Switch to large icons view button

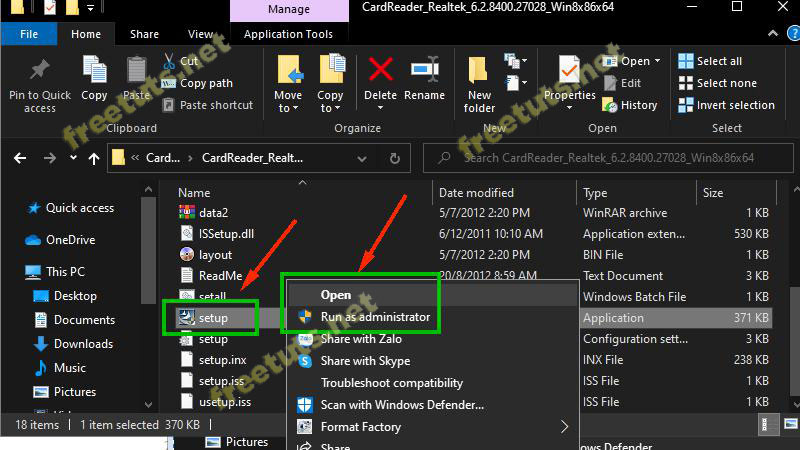pyautogui.click(x=790, y=424)
